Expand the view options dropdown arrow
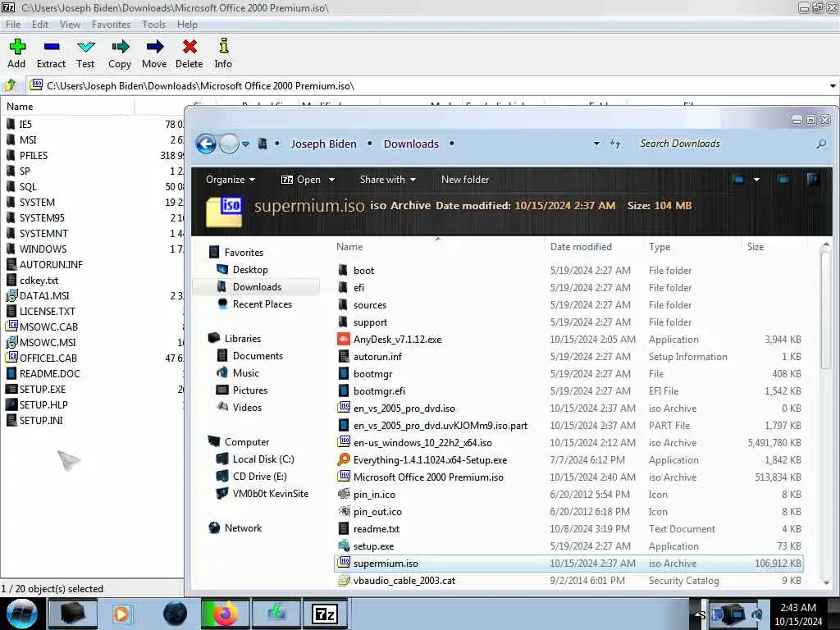 tap(756, 180)
